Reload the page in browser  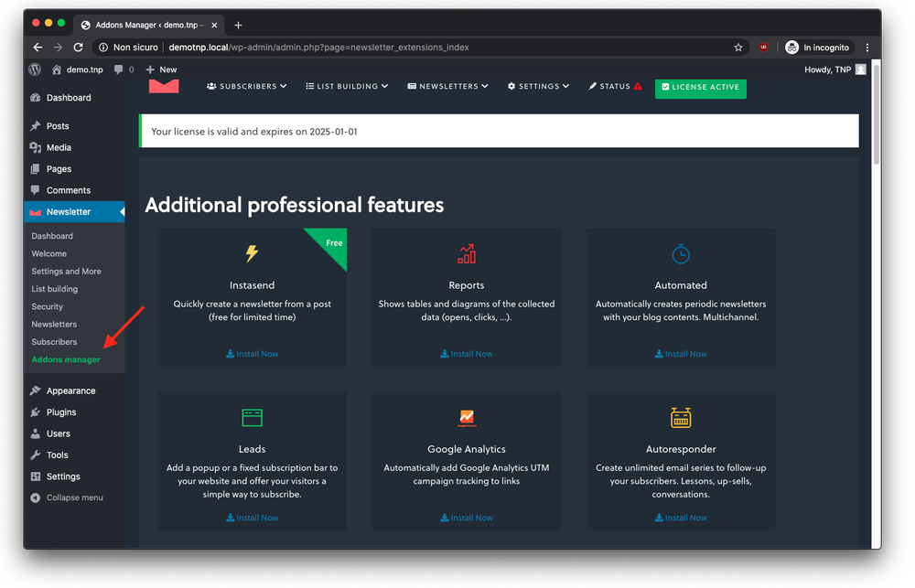pos(78,48)
